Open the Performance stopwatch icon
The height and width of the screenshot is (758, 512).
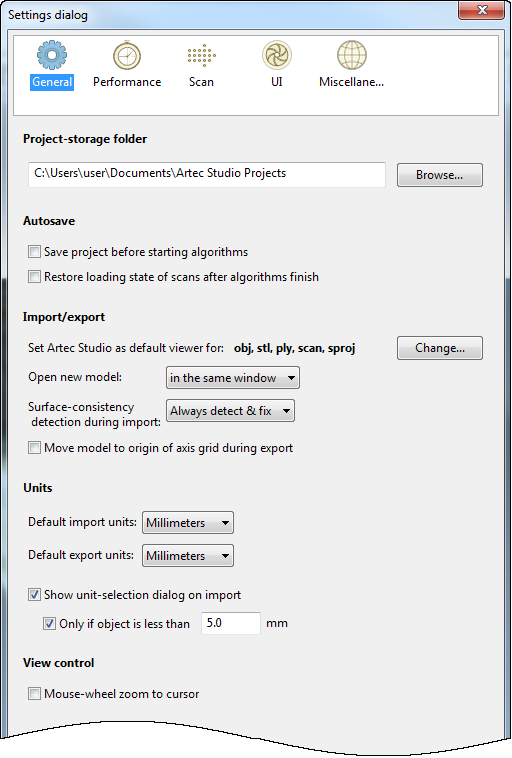(x=127, y=55)
